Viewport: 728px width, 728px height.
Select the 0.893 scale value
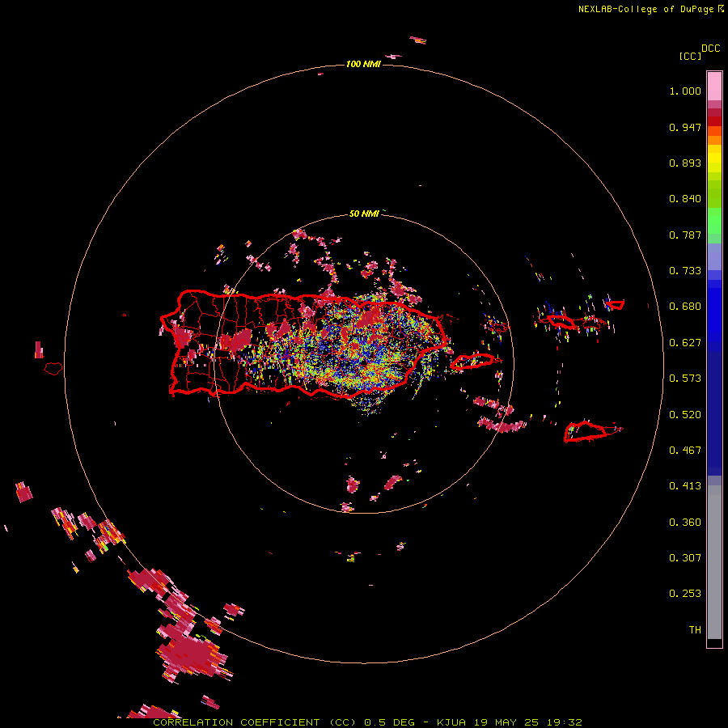pos(685,163)
